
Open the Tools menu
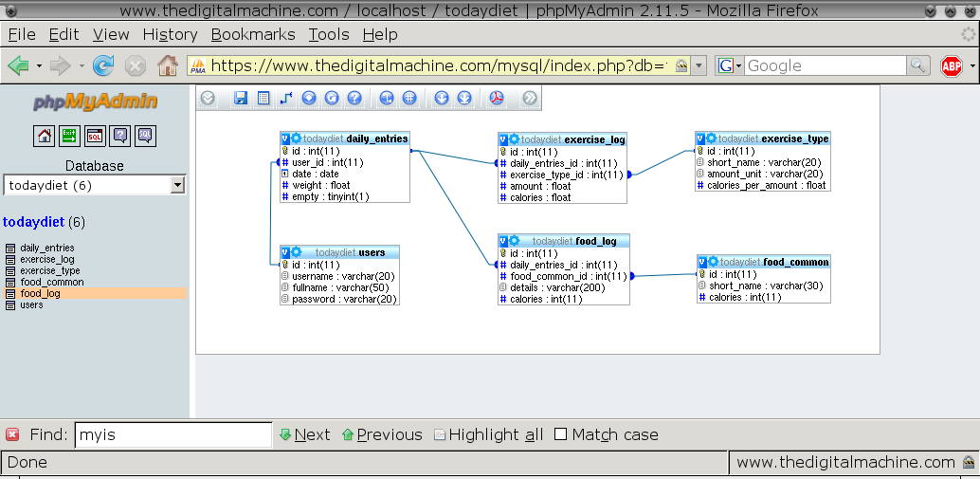[x=328, y=34]
